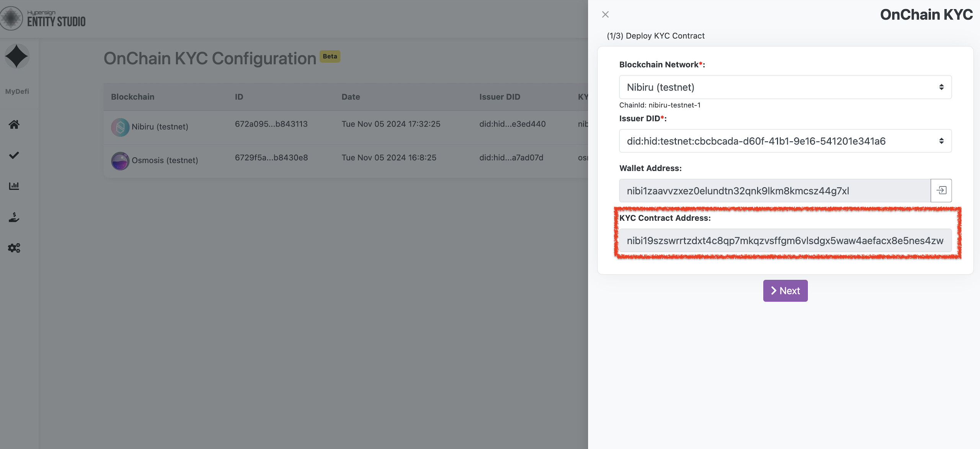This screenshot has height=449, width=980.
Task: Click the black diamond MyDefi app icon
Action: point(17,56)
